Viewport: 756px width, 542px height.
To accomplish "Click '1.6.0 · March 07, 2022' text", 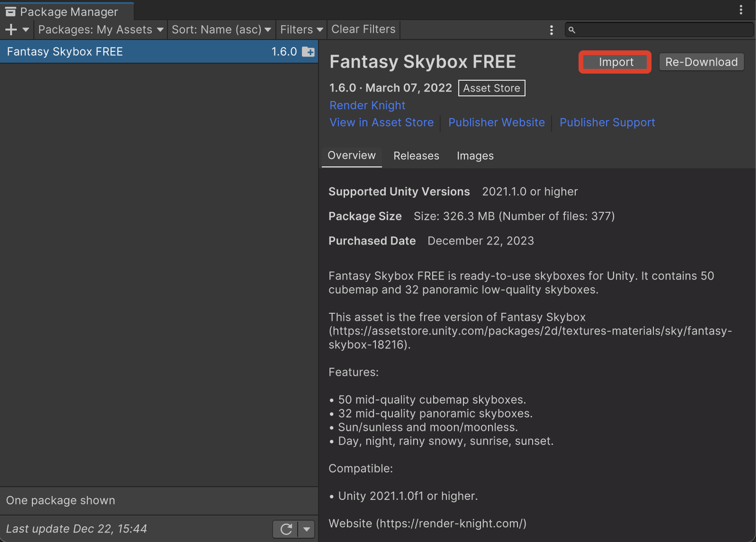I will click(x=390, y=88).
